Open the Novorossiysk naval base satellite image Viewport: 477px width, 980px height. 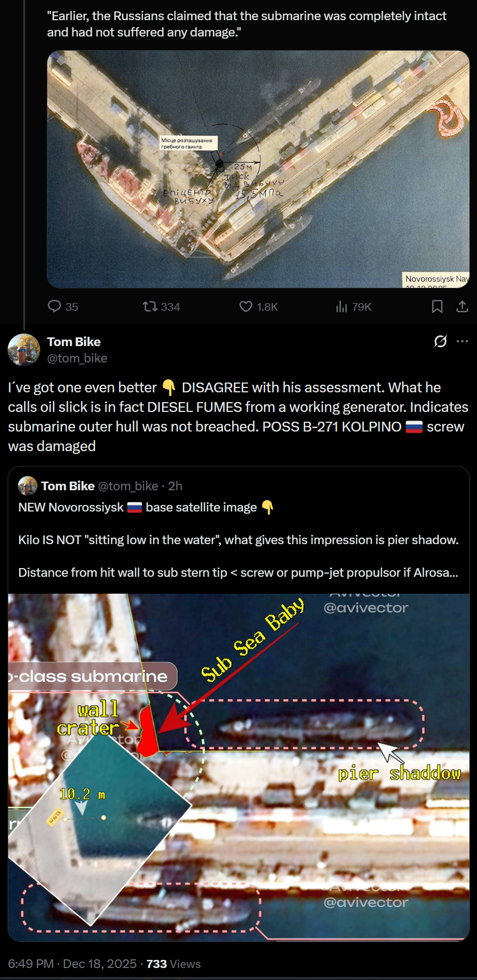point(258,169)
